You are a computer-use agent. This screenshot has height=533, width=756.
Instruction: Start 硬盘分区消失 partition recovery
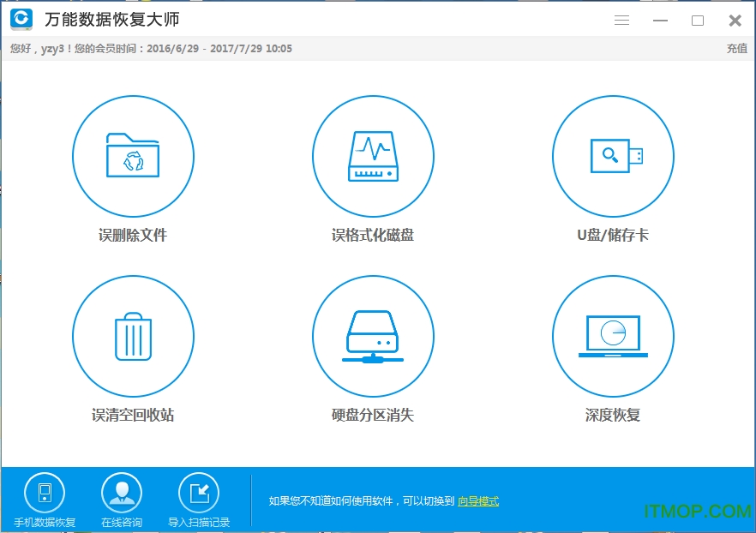click(373, 336)
